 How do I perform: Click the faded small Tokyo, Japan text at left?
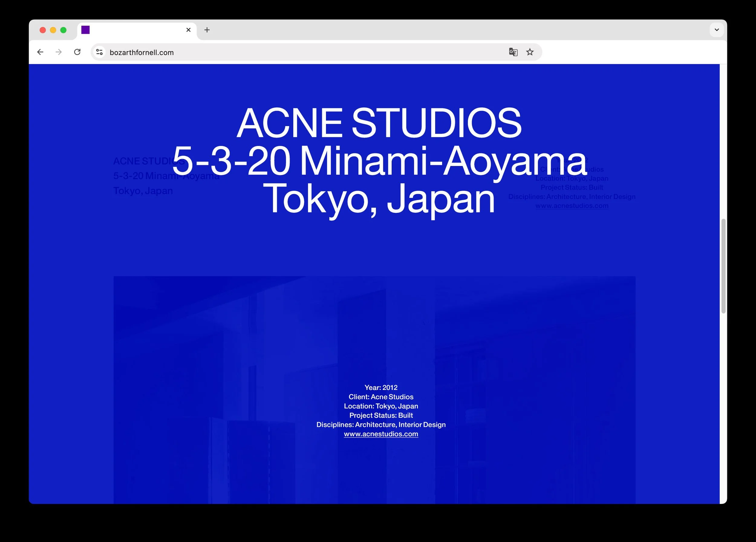click(x=143, y=191)
